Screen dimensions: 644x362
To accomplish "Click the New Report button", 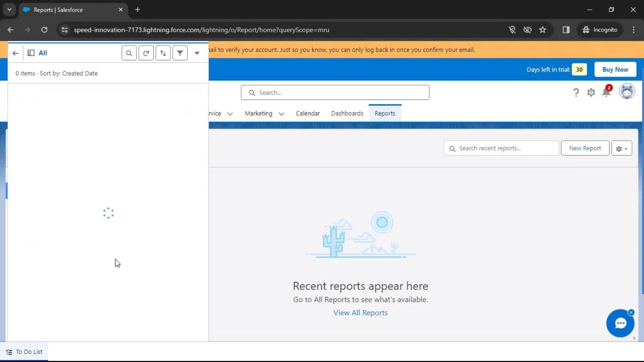I will 585,148.
